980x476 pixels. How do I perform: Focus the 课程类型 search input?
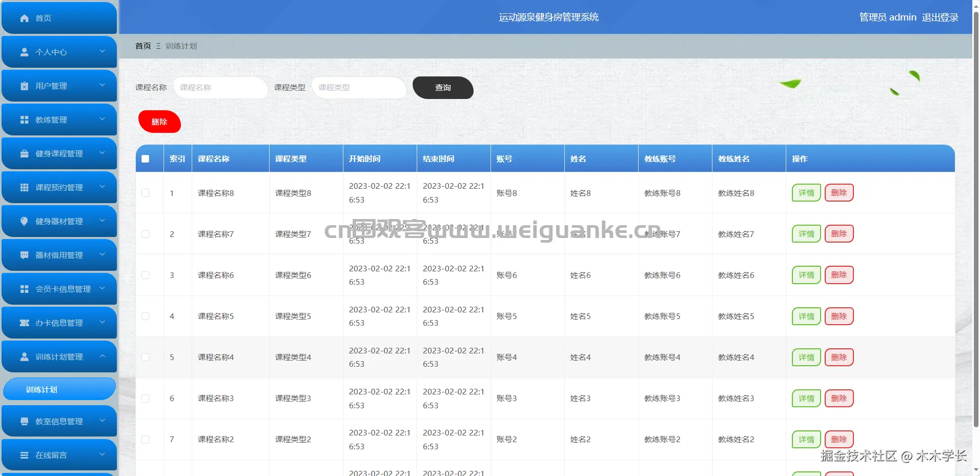[359, 88]
